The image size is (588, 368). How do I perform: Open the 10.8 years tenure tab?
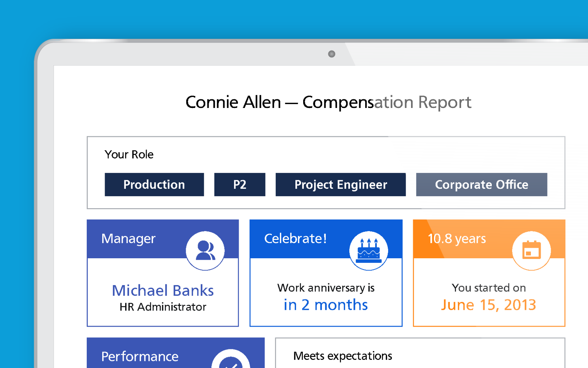coord(456,239)
